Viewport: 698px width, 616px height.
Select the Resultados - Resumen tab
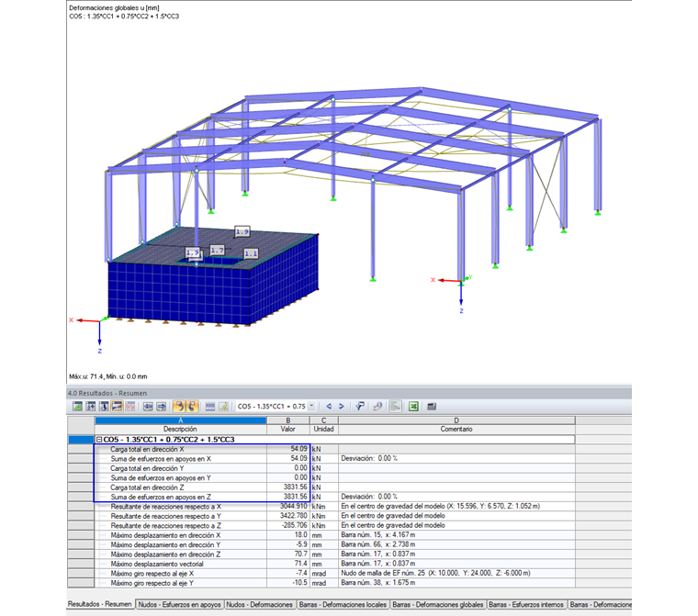(100, 604)
